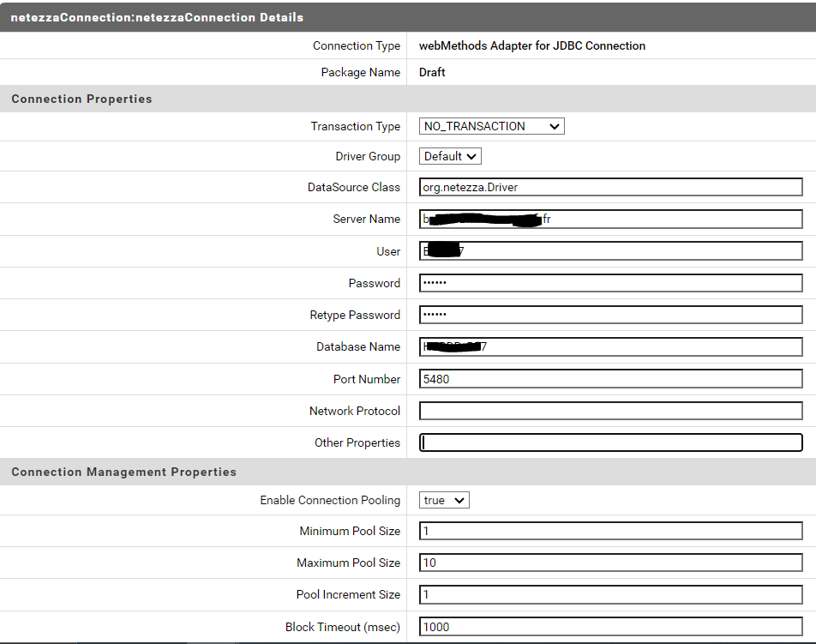Click into the Password field
Viewport: 816px width, 644px height.
[x=610, y=283]
